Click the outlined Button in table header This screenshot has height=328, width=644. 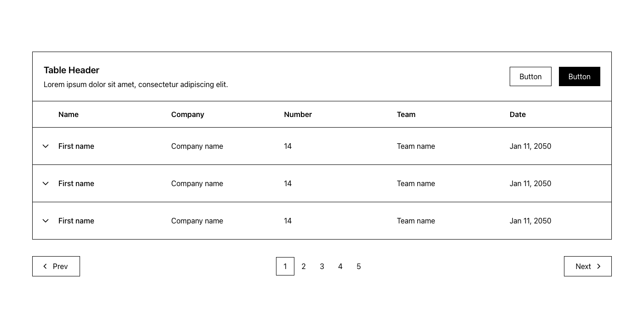tap(530, 76)
